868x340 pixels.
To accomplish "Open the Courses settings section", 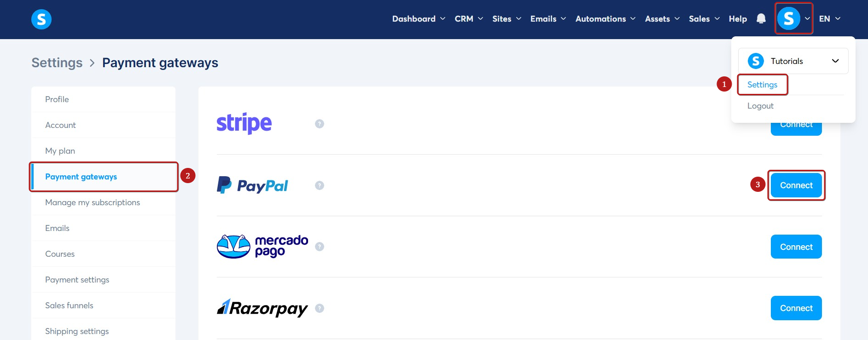I will 104,254.
